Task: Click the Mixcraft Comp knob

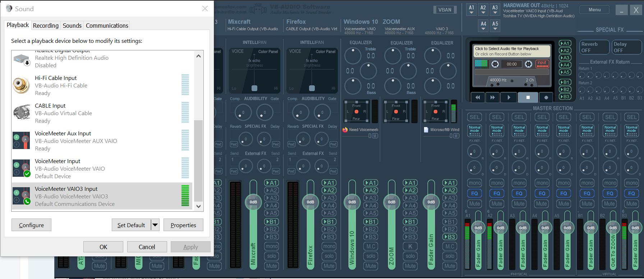Action: pyautogui.click(x=243, y=113)
